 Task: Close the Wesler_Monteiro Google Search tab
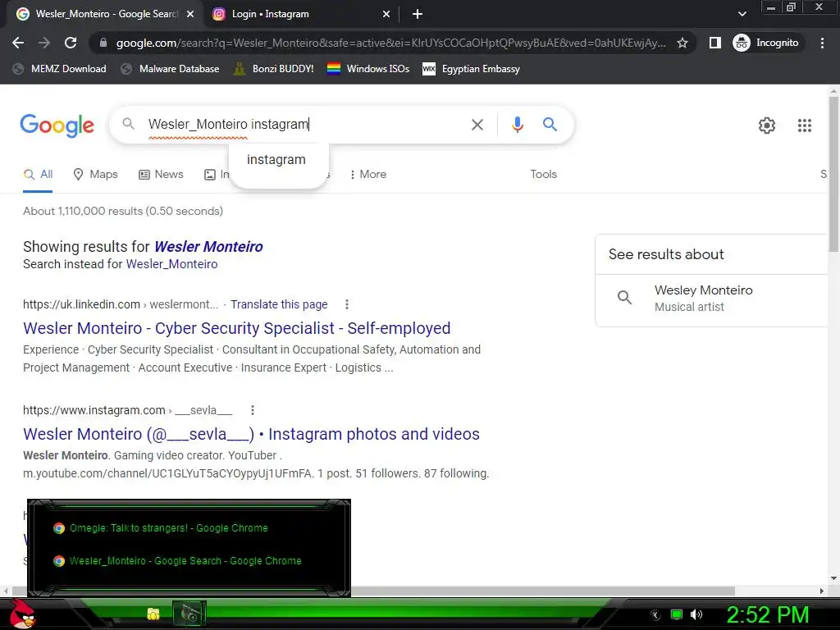pyautogui.click(x=189, y=14)
